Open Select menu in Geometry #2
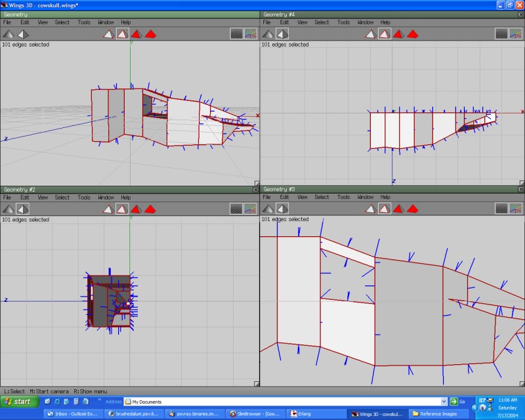Viewport: 525px width, 420px height. point(62,197)
